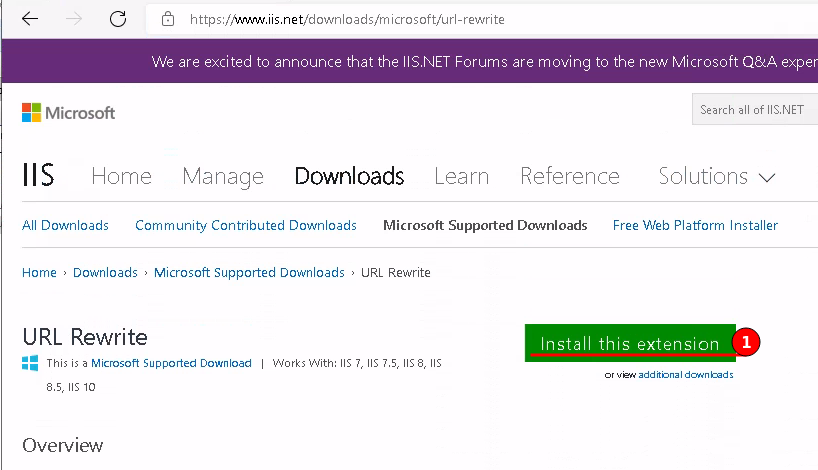
Task: Focus the Search all of IIS.NET box
Action: click(755, 110)
